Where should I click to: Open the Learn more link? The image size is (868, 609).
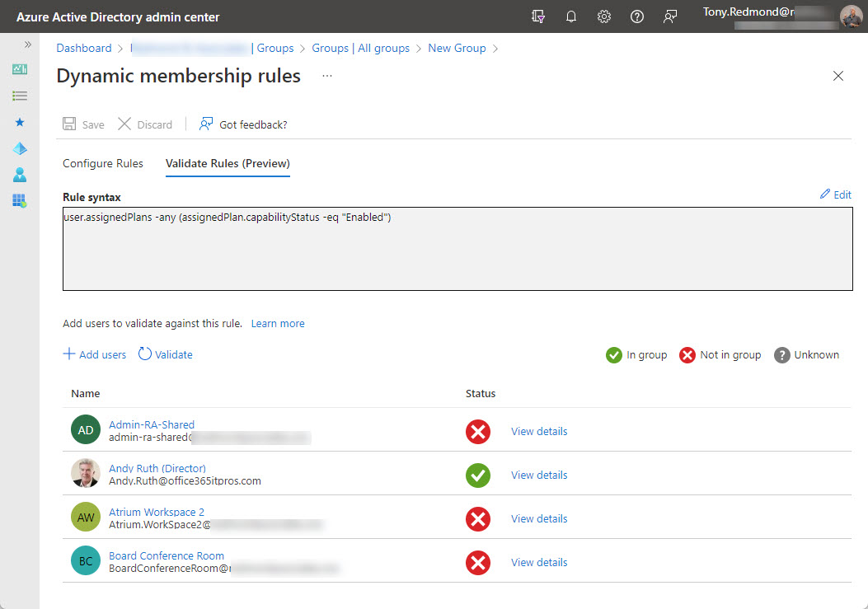click(278, 323)
